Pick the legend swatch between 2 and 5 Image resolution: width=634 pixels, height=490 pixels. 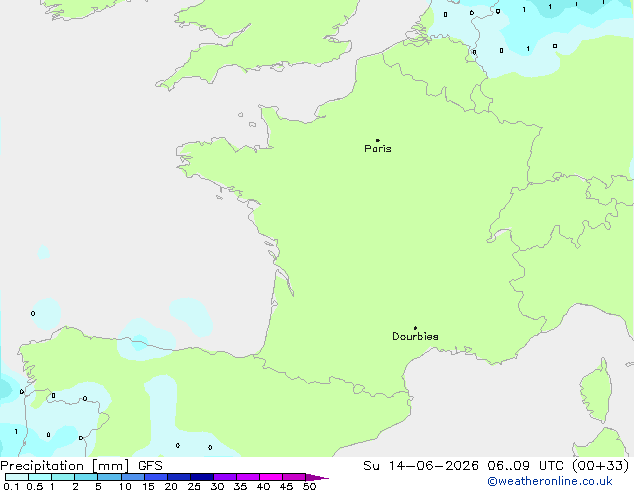point(86,477)
